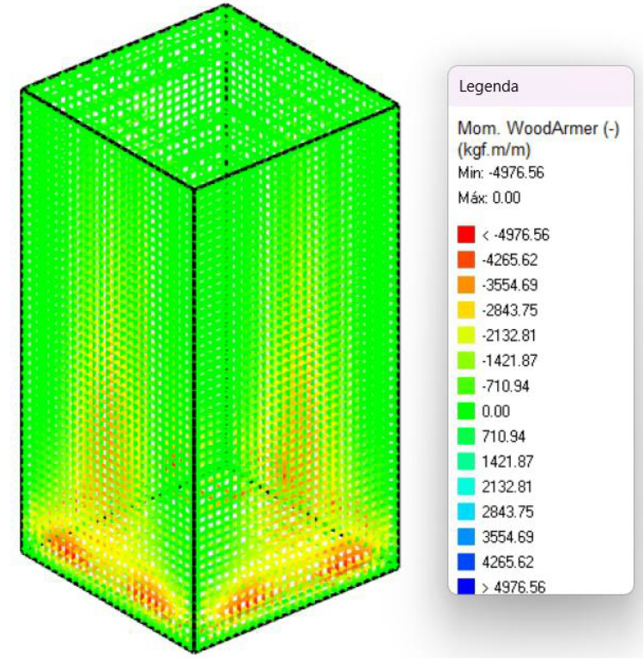
Task: Click the -3554.69 legend value text
Action: [x=509, y=285]
